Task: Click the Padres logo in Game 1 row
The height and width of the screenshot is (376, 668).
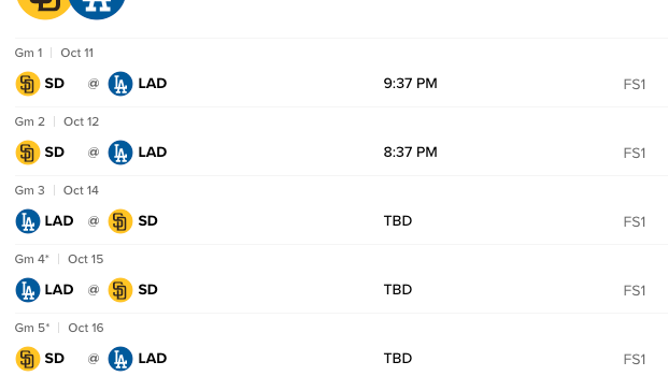Action: click(x=28, y=84)
